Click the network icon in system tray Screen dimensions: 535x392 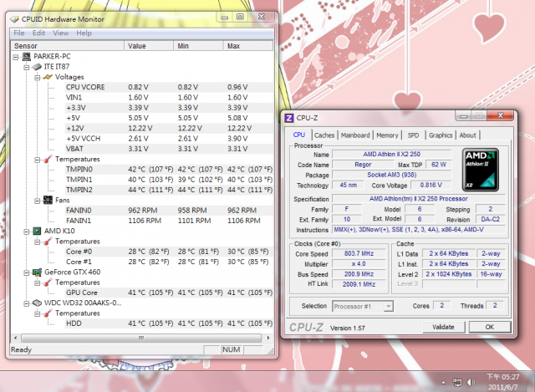tap(457, 382)
